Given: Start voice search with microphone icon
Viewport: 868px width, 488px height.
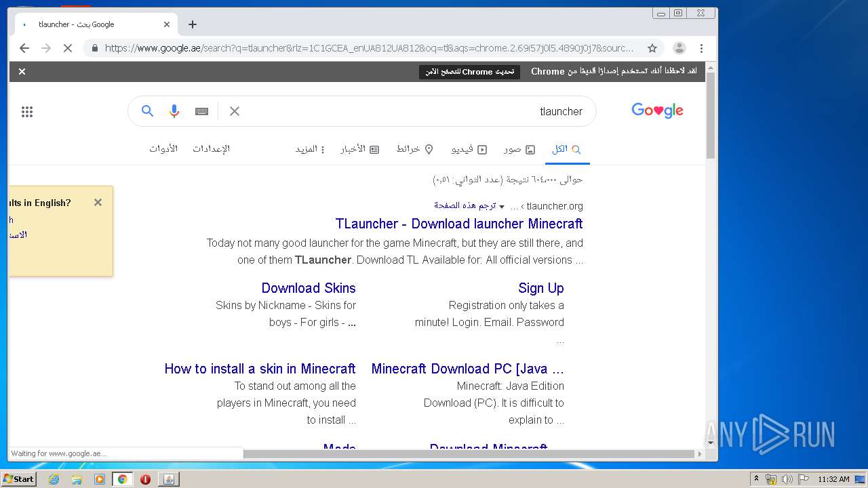Looking at the screenshot, I should point(174,111).
